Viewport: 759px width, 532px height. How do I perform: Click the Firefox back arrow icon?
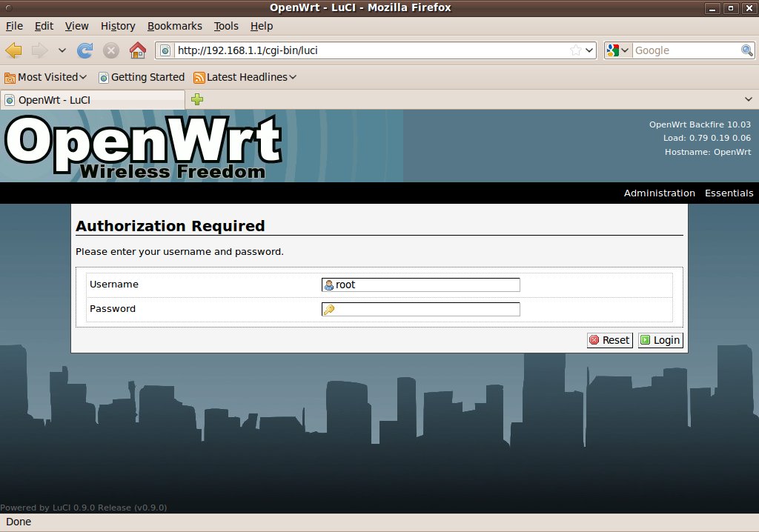tap(13, 50)
